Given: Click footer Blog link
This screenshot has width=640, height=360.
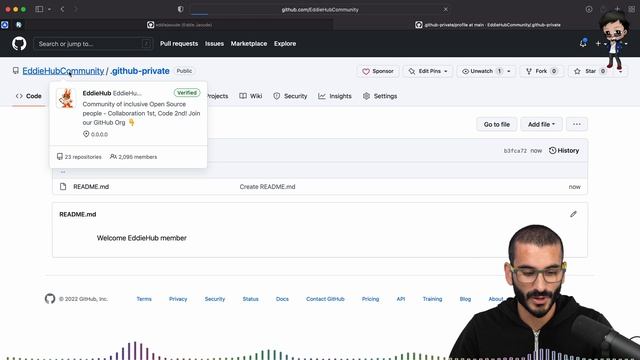Looking at the screenshot, I should [x=465, y=299].
